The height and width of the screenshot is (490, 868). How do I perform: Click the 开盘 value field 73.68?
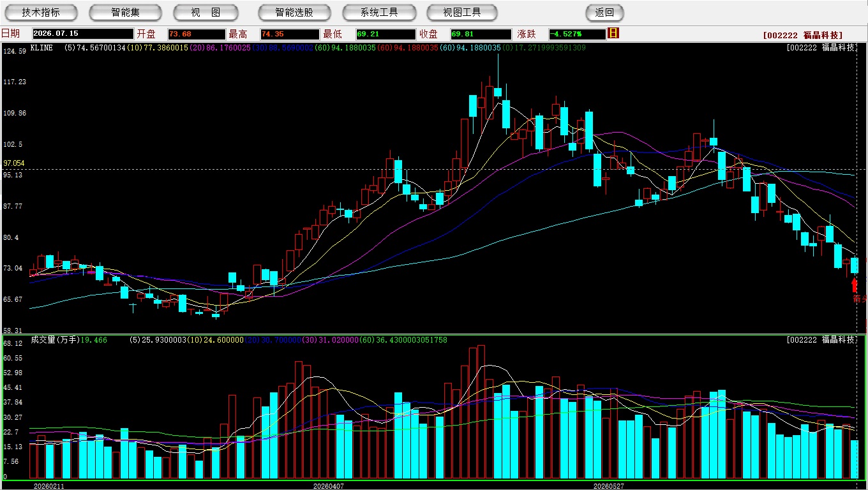[197, 34]
